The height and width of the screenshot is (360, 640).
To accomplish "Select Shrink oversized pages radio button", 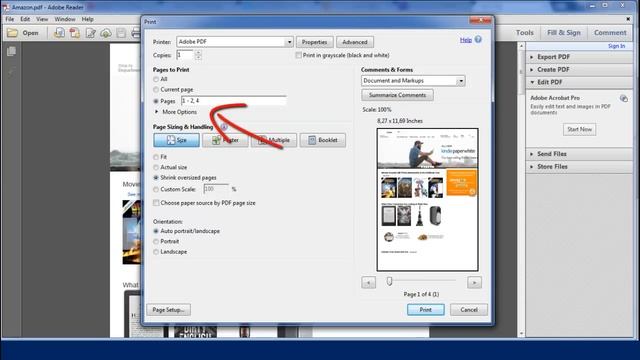I will coord(156,178).
